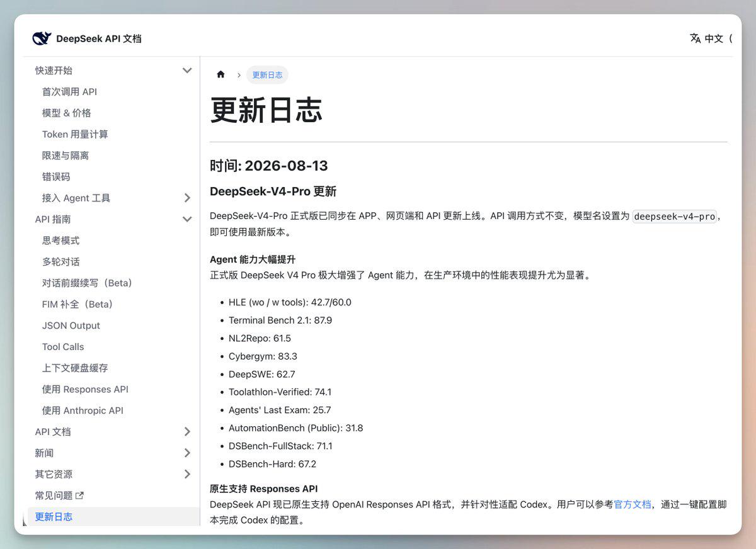Screen dimensions: 756x549
Task: Open JSON Output guide
Action: [71, 325]
